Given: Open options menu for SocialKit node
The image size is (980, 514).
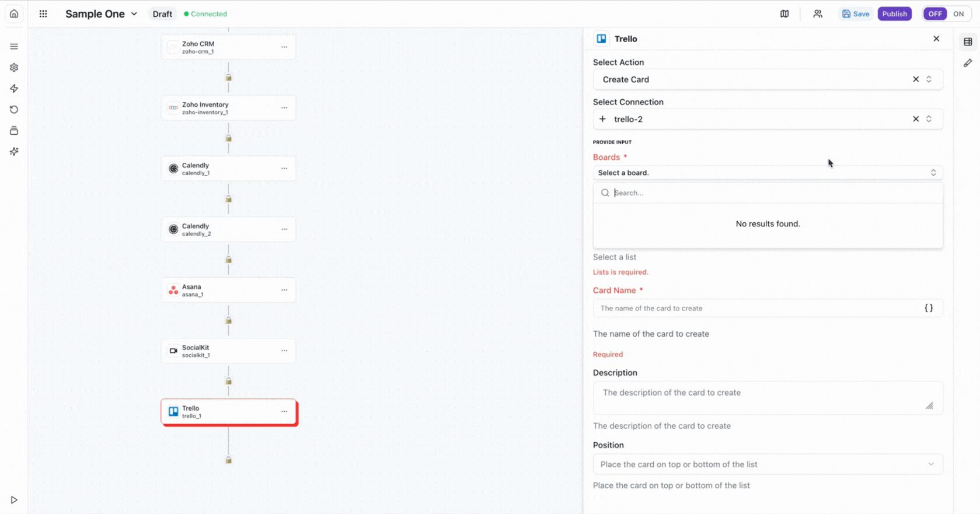Looking at the screenshot, I should 284,351.
